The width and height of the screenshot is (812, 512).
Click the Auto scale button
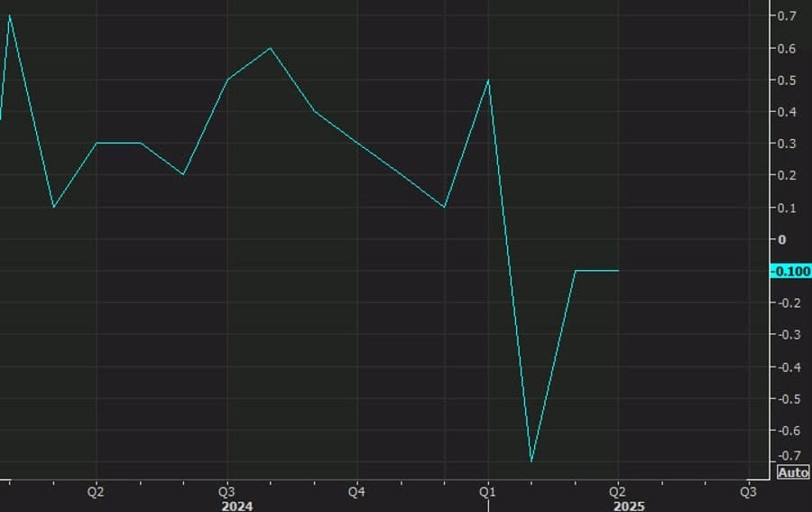(793, 472)
